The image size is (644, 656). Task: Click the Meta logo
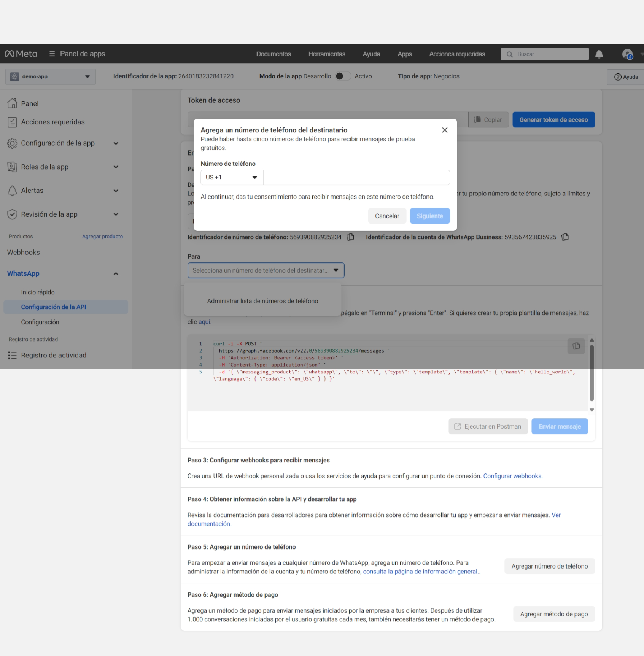tap(21, 54)
